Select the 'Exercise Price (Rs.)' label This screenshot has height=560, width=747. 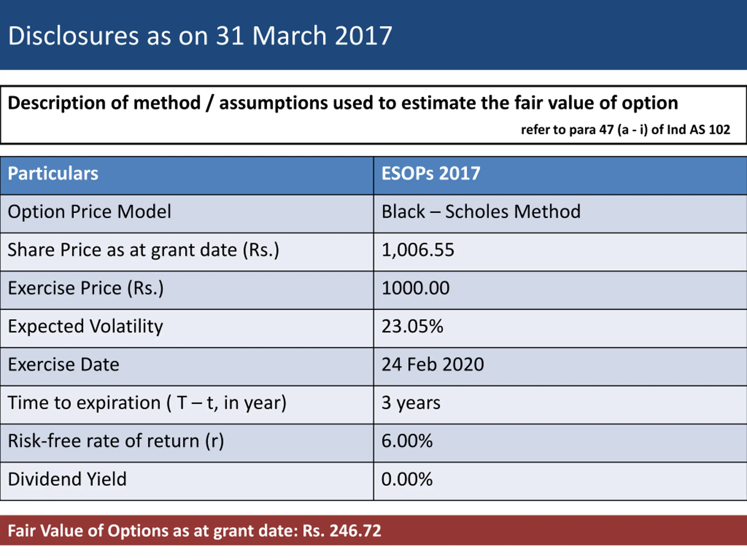(85, 288)
